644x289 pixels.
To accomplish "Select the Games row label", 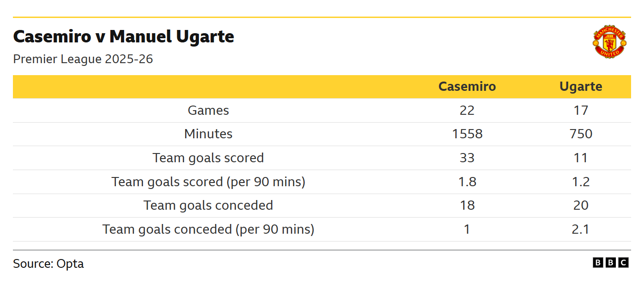I will (x=208, y=111).
